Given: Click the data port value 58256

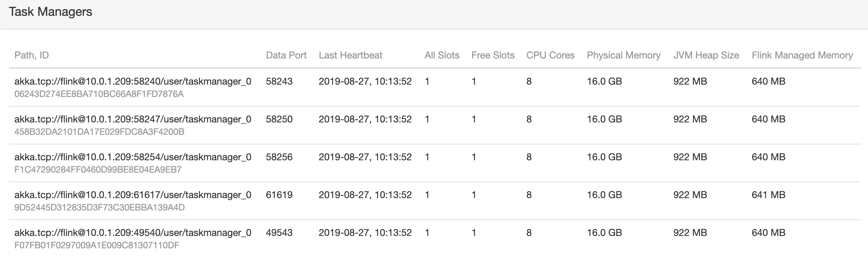Looking at the screenshot, I should point(279,157).
